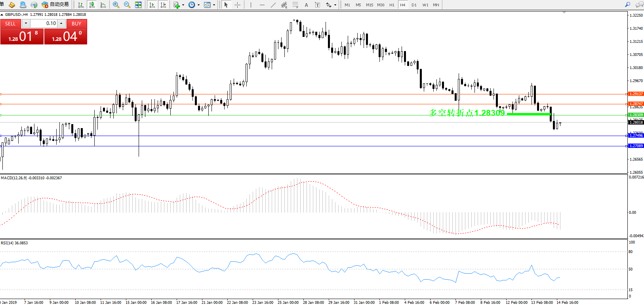Select the draw trendline tool
The height and width of the screenshot is (305, 644).
273,5
